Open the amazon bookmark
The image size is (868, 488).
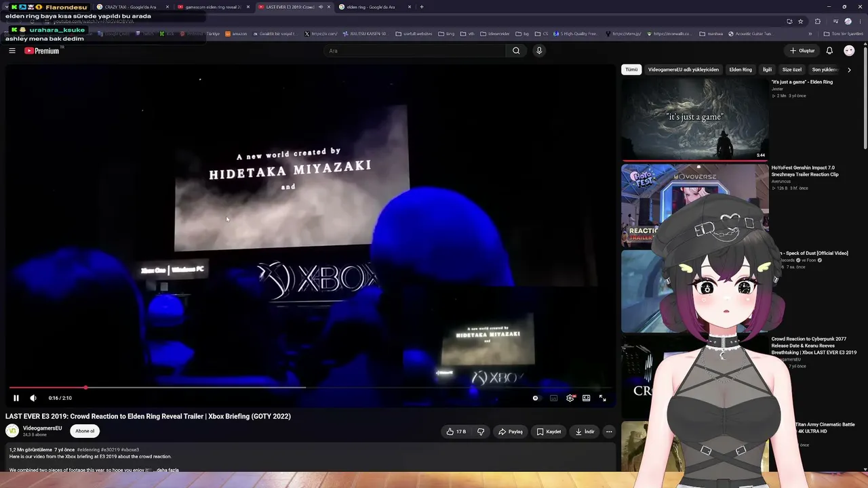(236, 34)
